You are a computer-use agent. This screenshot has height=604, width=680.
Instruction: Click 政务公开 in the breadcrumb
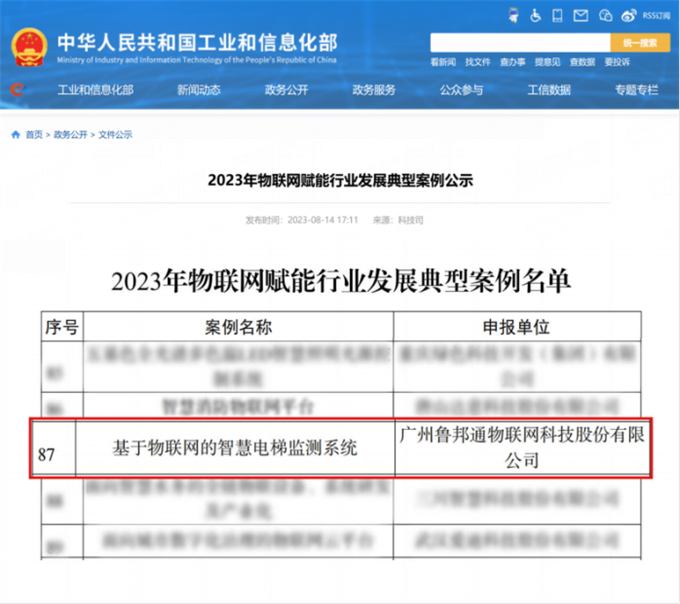tap(70, 134)
